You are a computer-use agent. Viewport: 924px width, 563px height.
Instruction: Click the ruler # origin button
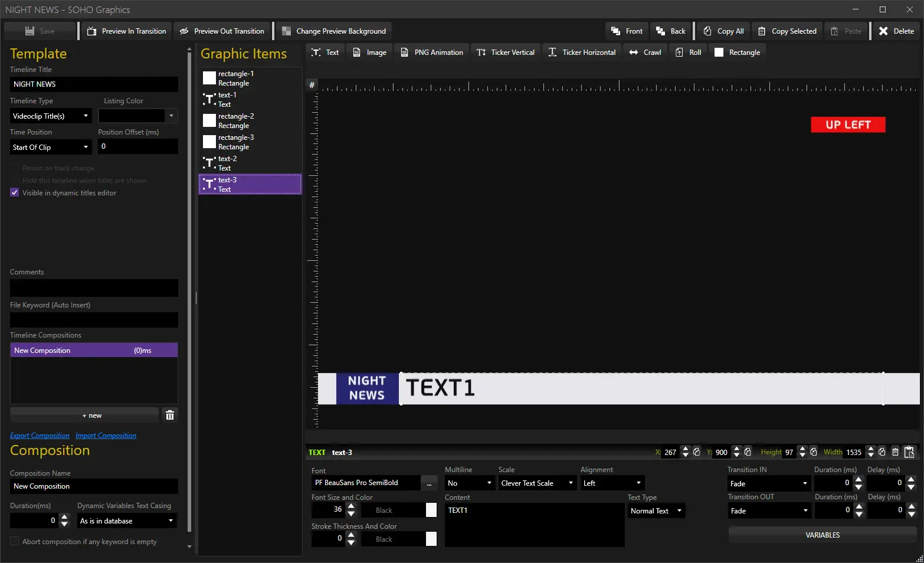pyautogui.click(x=312, y=85)
